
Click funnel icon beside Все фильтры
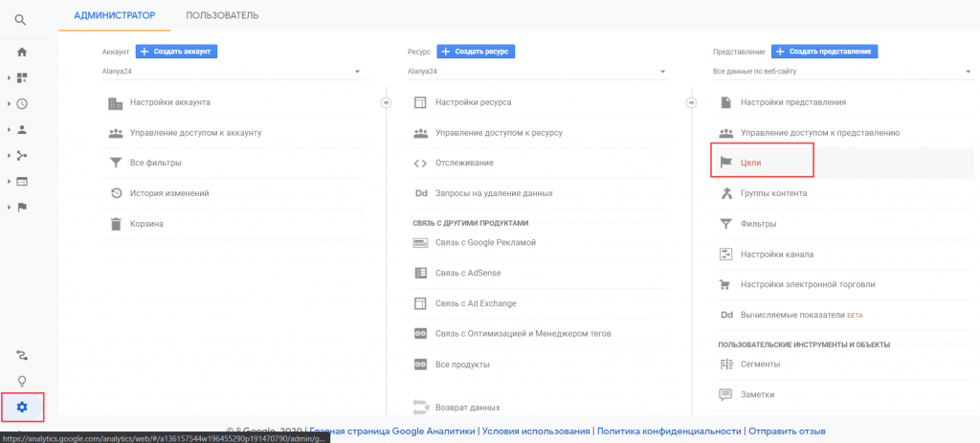point(115,163)
